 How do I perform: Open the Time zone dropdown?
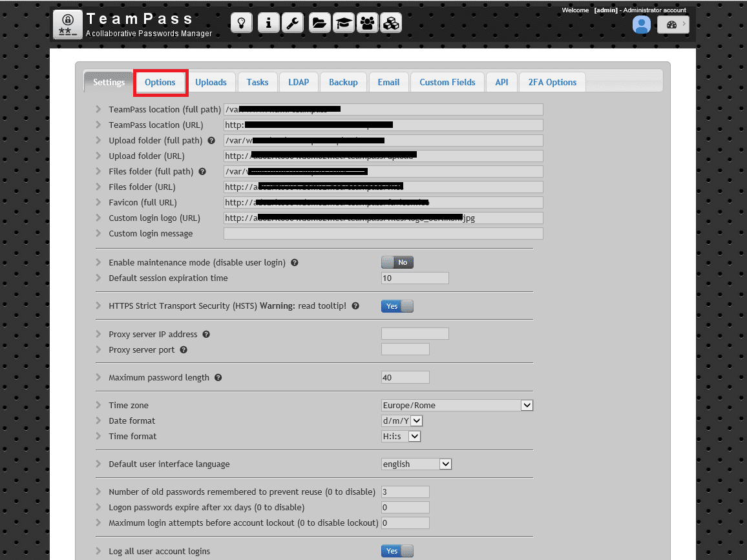pyautogui.click(x=457, y=405)
